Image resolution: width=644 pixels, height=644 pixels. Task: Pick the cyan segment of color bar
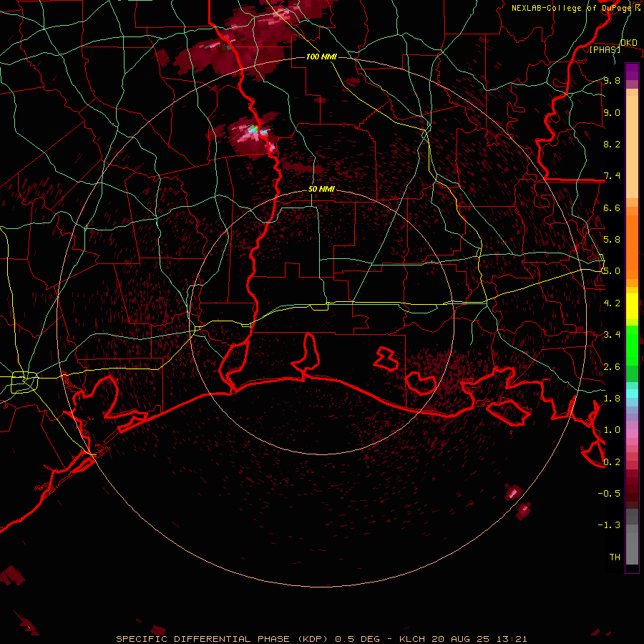tap(632, 393)
